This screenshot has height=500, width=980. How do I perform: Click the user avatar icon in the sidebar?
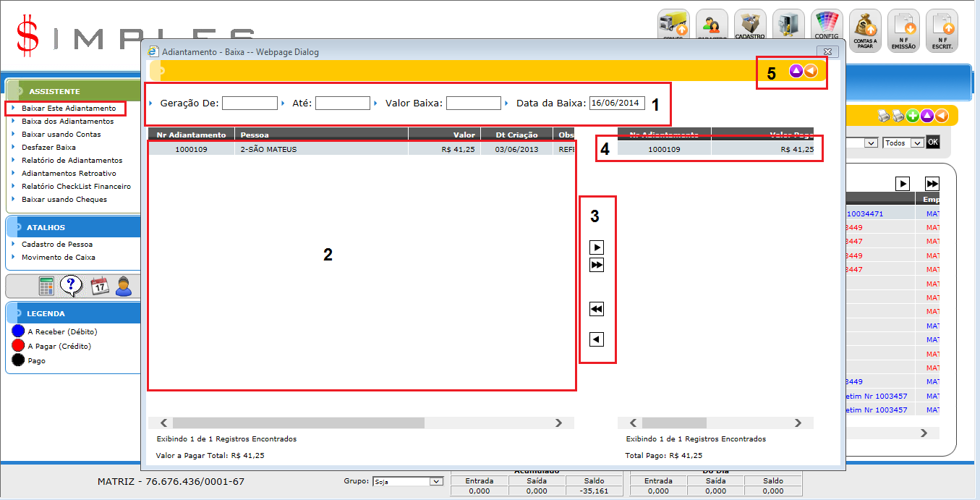point(124,286)
